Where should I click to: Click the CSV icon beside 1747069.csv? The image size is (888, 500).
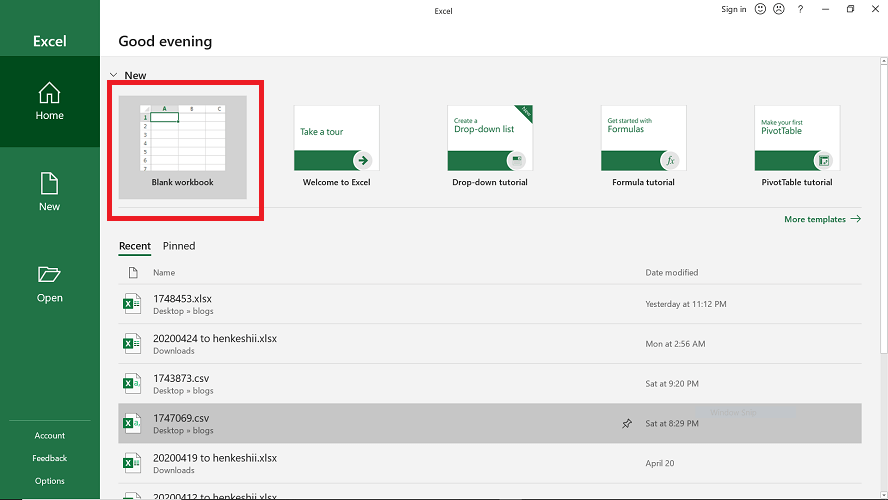(x=132, y=423)
